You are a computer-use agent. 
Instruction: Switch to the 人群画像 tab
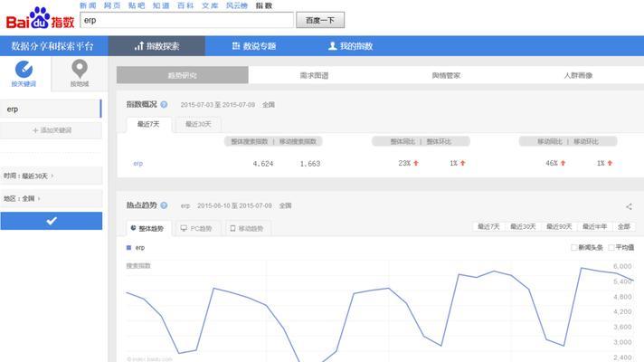click(x=578, y=75)
